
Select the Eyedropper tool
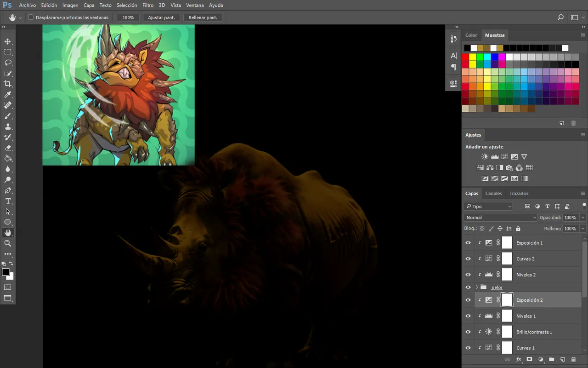click(x=8, y=95)
